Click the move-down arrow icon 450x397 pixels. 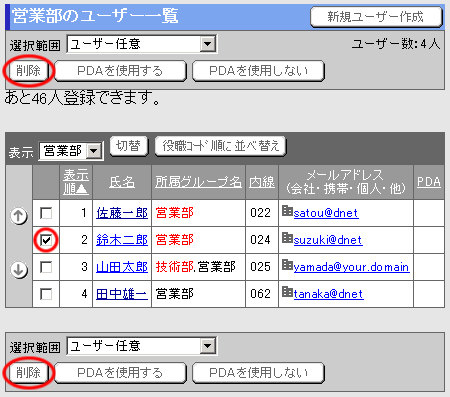[19, 270]
